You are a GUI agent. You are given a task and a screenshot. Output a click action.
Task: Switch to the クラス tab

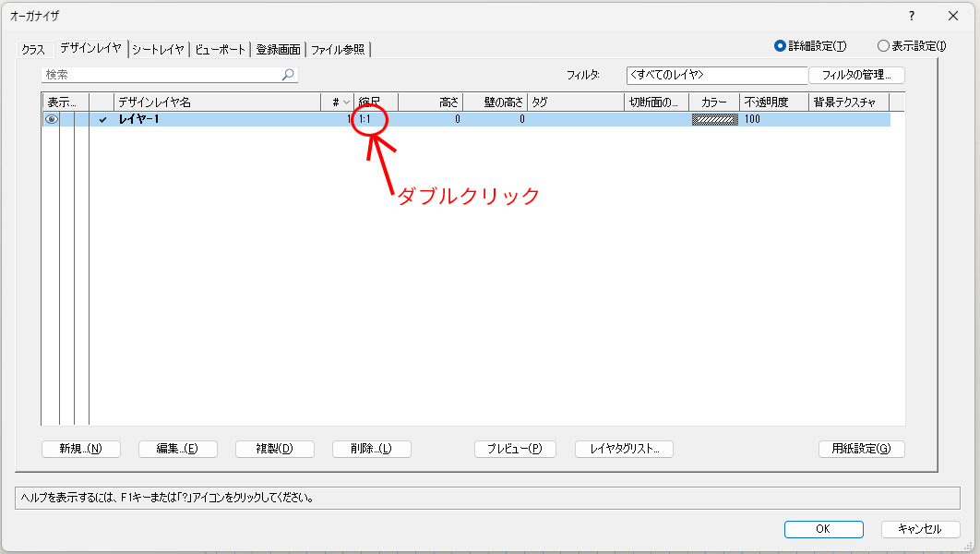[x=33, y=50]
